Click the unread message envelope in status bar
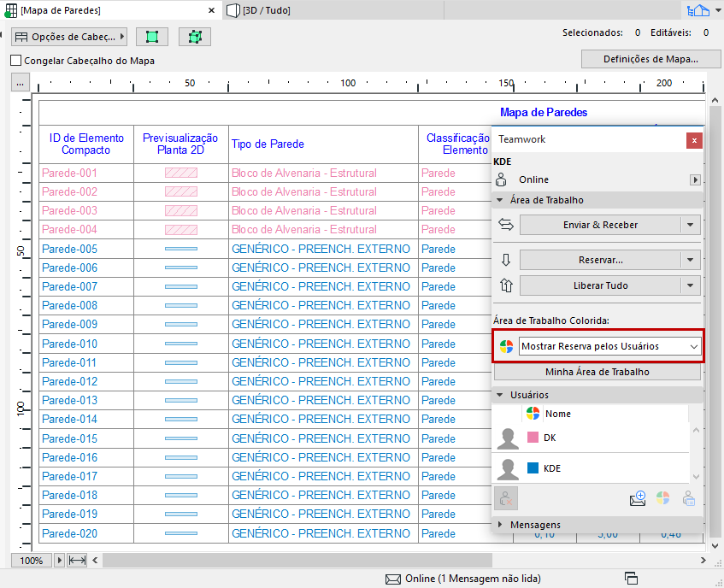Screen dimensions: 724x588 (393, 579)
